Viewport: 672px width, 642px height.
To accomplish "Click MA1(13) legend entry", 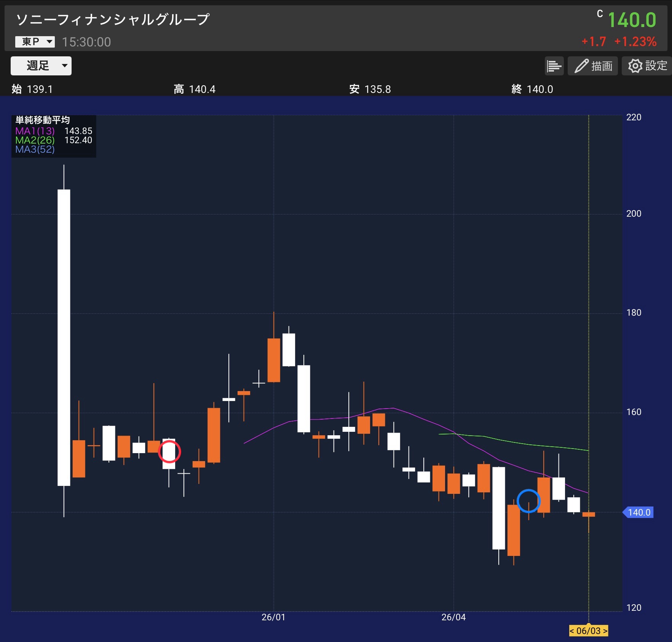I will coord(35,131).
